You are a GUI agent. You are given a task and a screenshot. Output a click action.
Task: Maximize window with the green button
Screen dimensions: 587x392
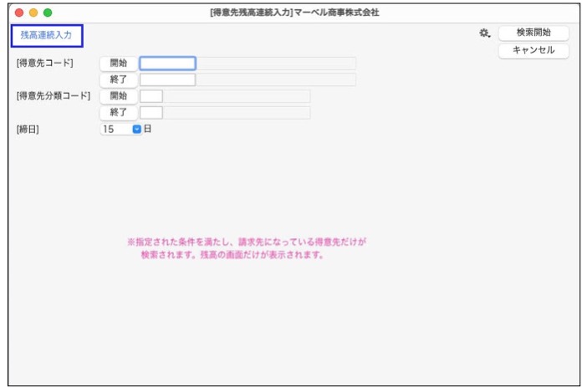click(48, 13)
